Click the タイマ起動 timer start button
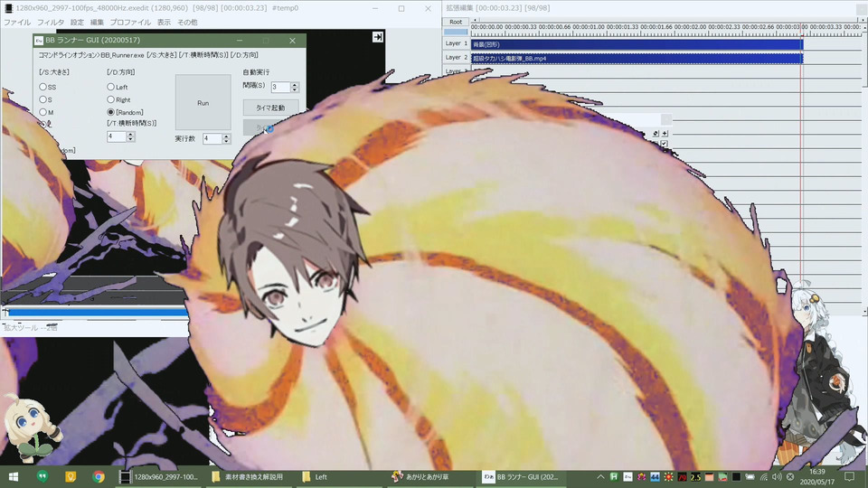Viewport: 868px width, 488px height. click(x=270, y=108)
